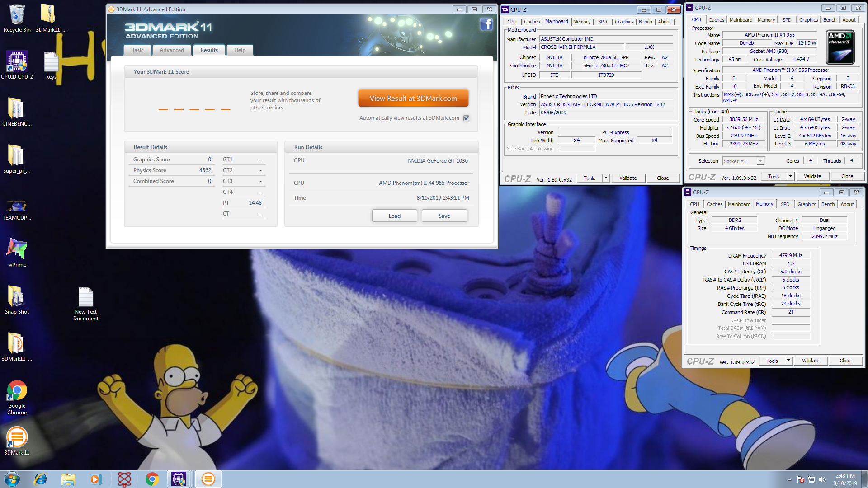Click the CROSSHAIR II FORMULA model field
868x488 pixels.
[x=582, y=47]
